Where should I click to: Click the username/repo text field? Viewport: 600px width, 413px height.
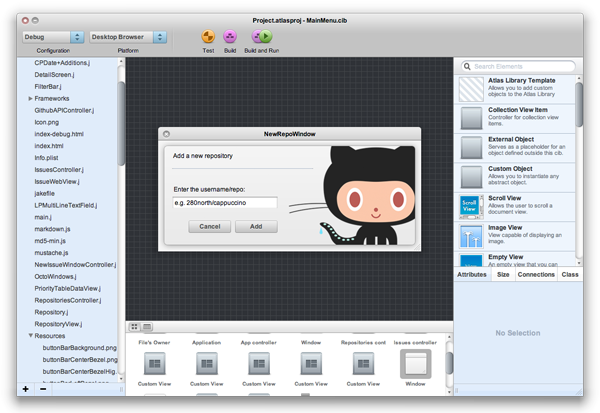[x=225, y=203]
